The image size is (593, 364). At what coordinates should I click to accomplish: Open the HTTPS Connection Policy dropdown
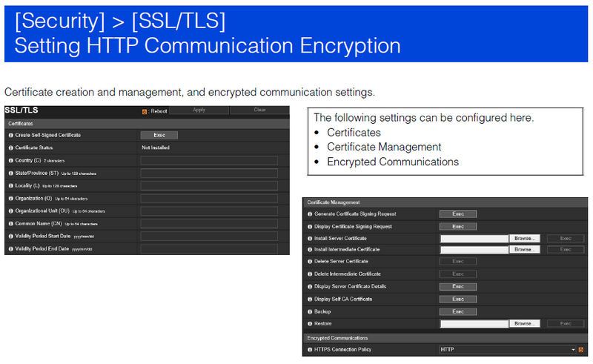(x=507, y=349)
